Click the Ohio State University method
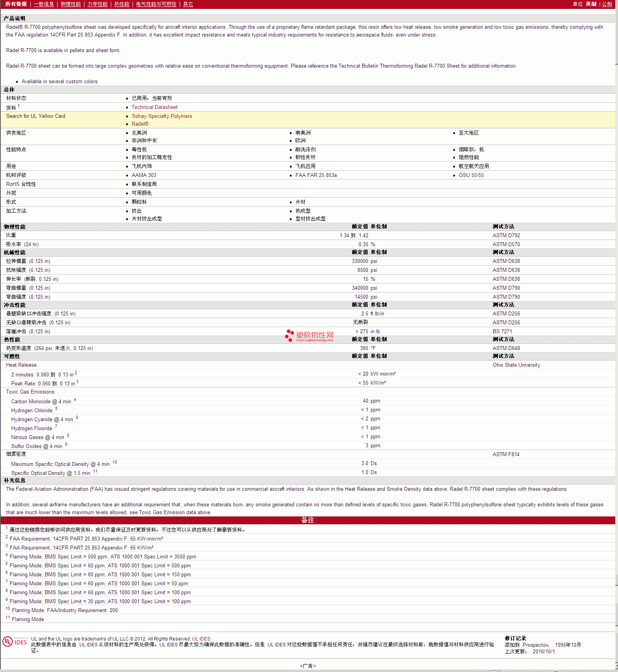Image resolution: width=618 pixels, height=672 pixels. [x=516, y=365]
